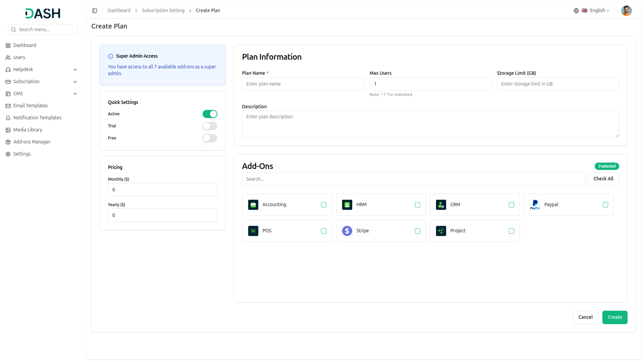
Task: Enable the Free toggle switch
Action: click(x=210, y=138)
